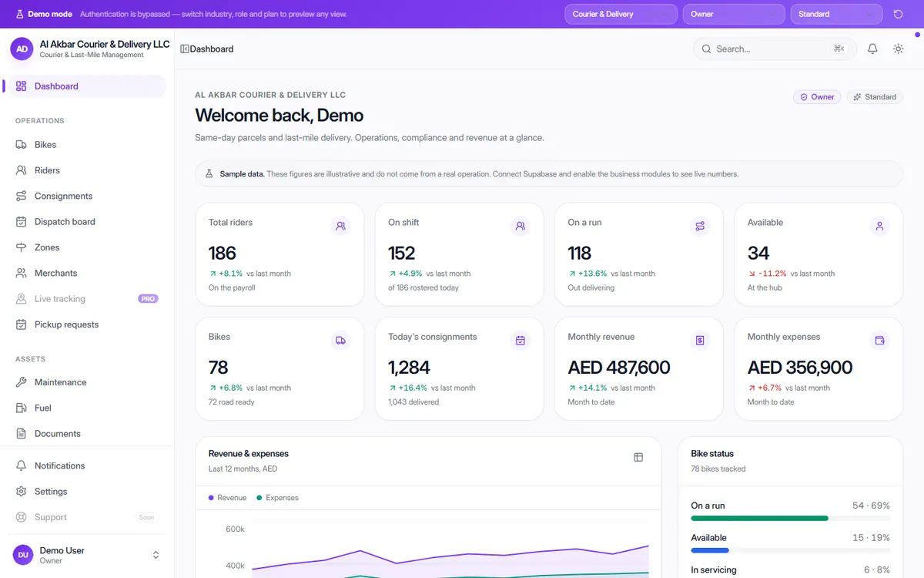Click the PRO badge on Live tracking
The image size is (924, 578).
pyautogui.click(x=148, y=299)
